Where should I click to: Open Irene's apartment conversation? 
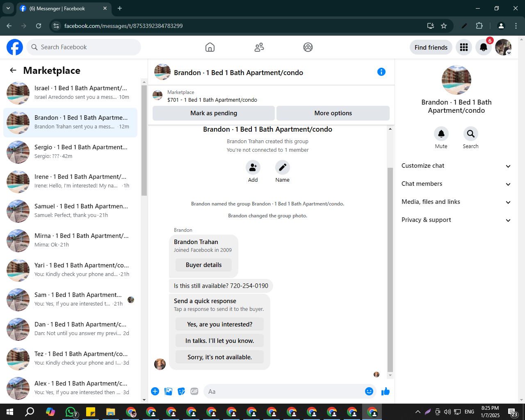point(71,182)
